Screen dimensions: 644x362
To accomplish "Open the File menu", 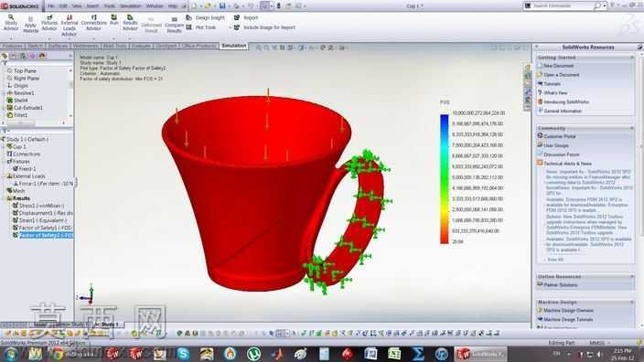I will [51, 6].
